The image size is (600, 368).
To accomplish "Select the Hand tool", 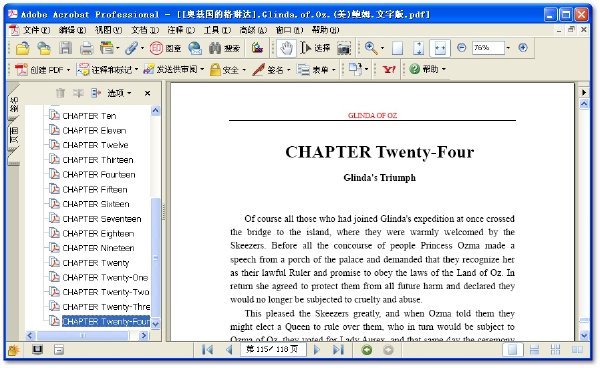I will (x=286, y=48).
